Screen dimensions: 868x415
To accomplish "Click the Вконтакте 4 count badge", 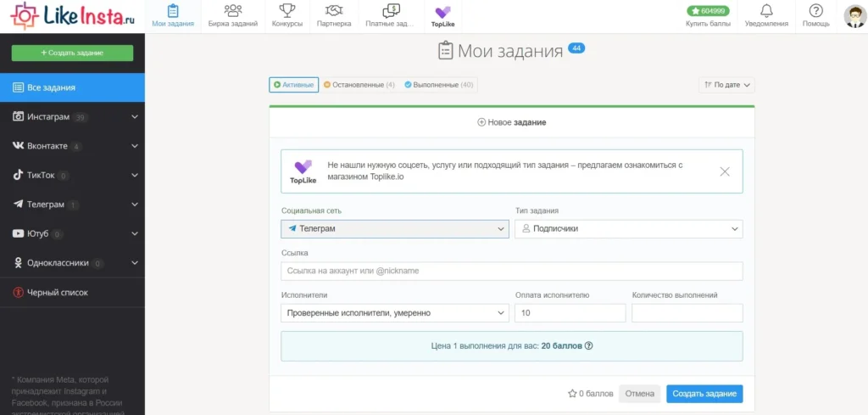I will point(75,146).
